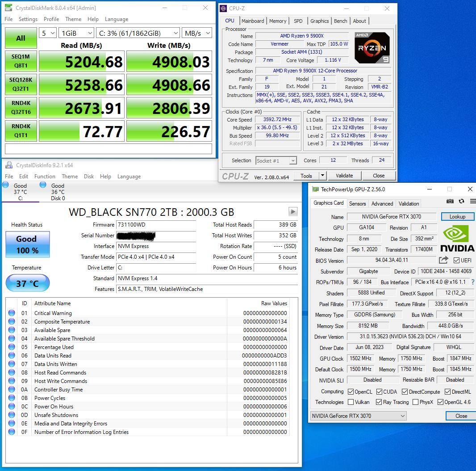Expand the MB/s unit dropdown
The width and height of the screenshot is (476, 471).
coord(197,33)
